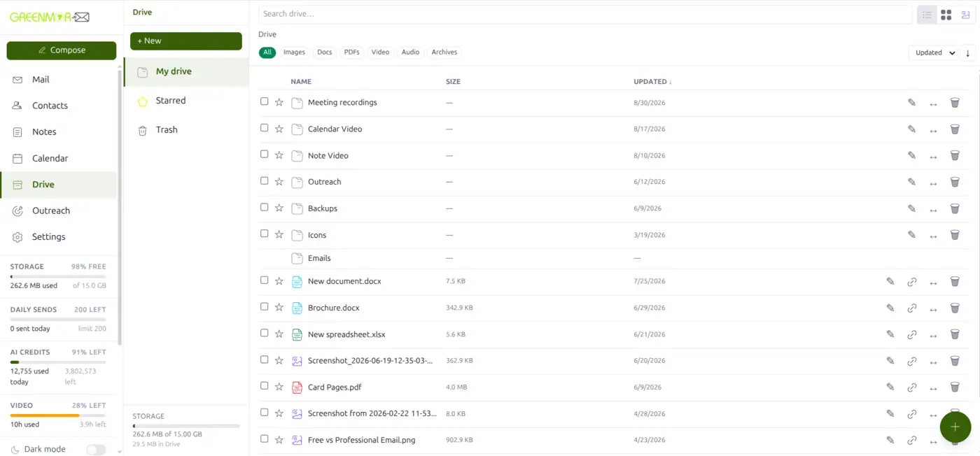Click the Video usage progress bar
980x456 pixels.
58,415
